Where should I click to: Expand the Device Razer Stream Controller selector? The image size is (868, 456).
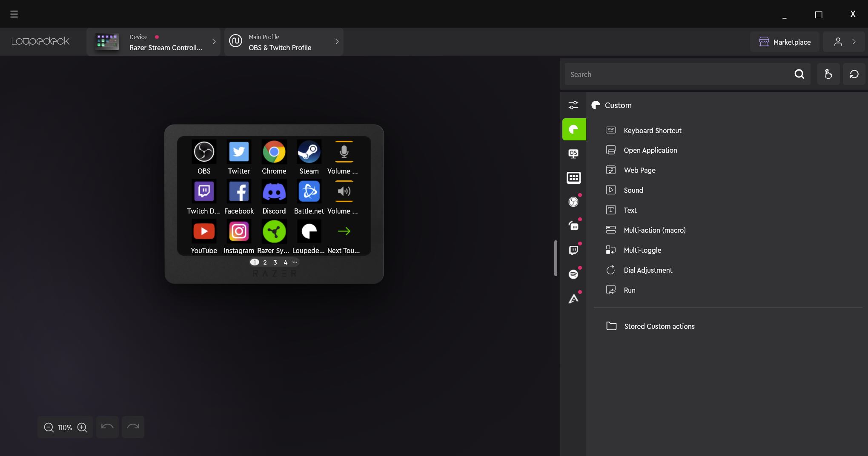pyautogui.click(x=153, y=42)
